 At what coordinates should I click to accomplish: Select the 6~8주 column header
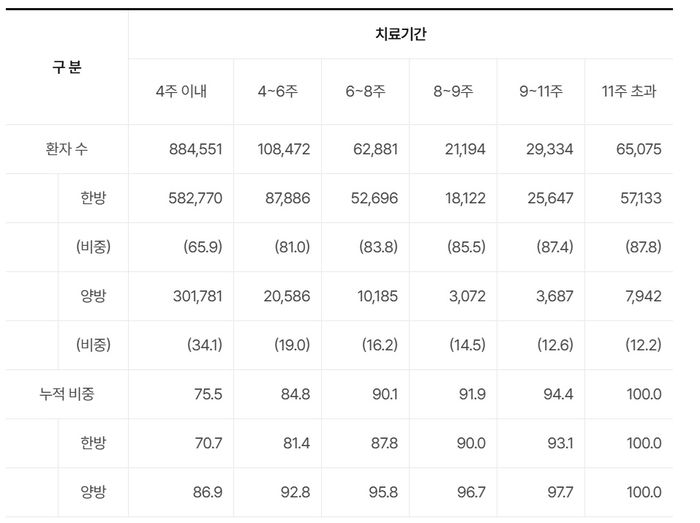click(365, 91)
